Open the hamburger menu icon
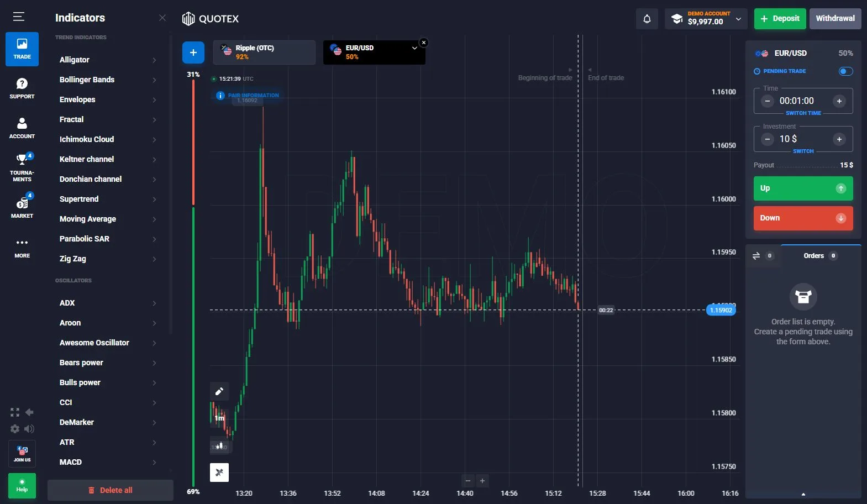 [19, 17]
